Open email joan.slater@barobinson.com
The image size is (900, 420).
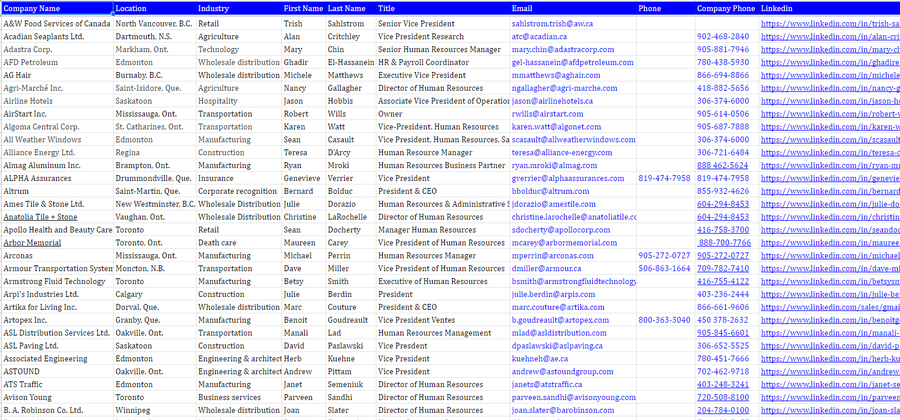pos(563,410)
